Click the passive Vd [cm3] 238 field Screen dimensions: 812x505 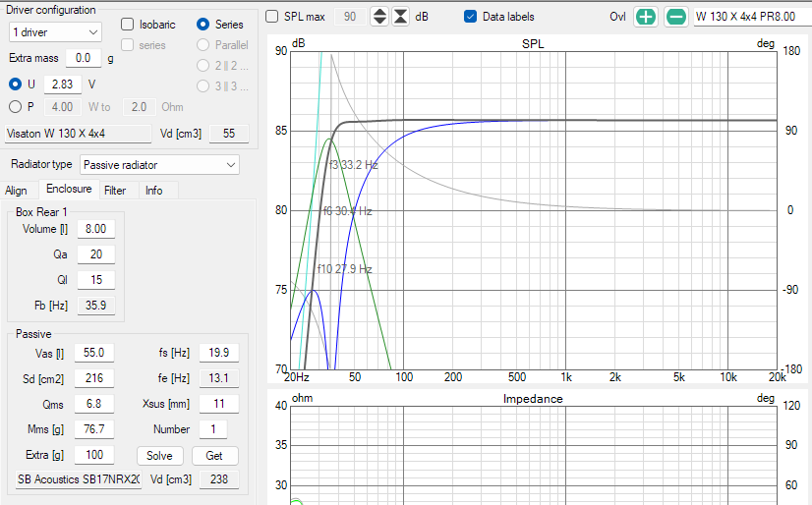click(219, 479)
